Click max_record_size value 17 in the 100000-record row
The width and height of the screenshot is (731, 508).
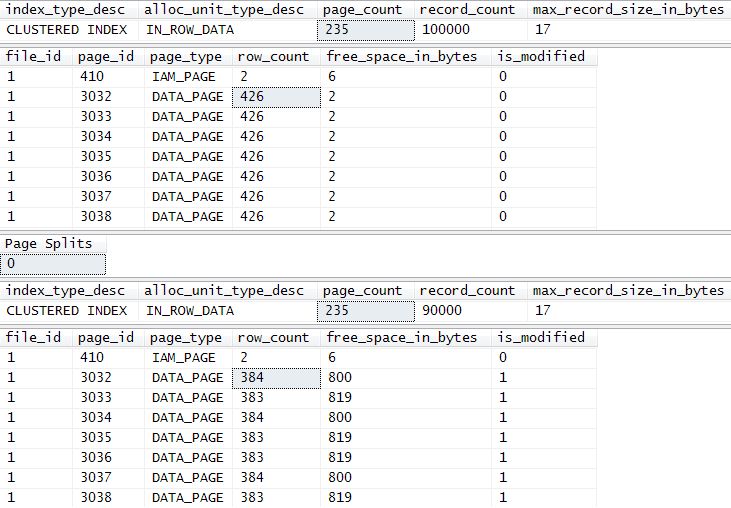(629, 30)
